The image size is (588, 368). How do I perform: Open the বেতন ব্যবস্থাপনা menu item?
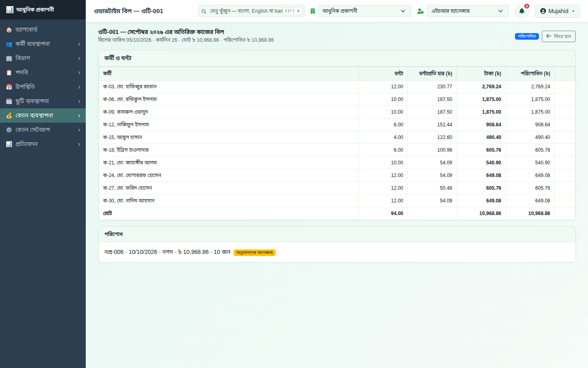43,115
